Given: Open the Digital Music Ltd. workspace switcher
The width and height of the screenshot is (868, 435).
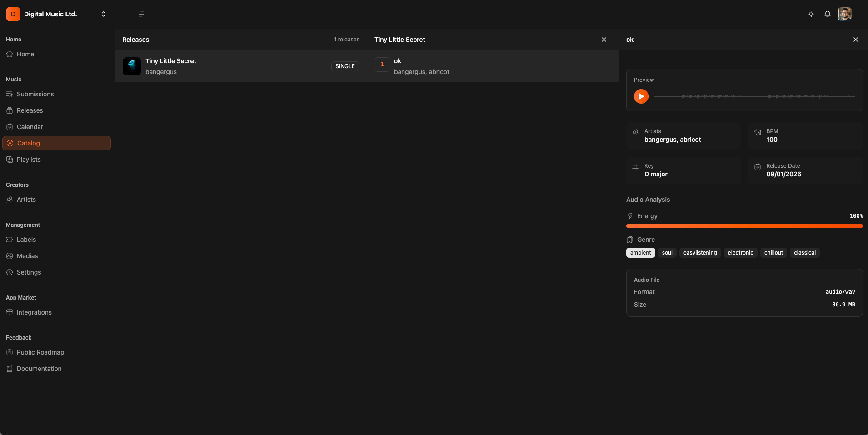Looking at the screenshot, I should [57, 14].
